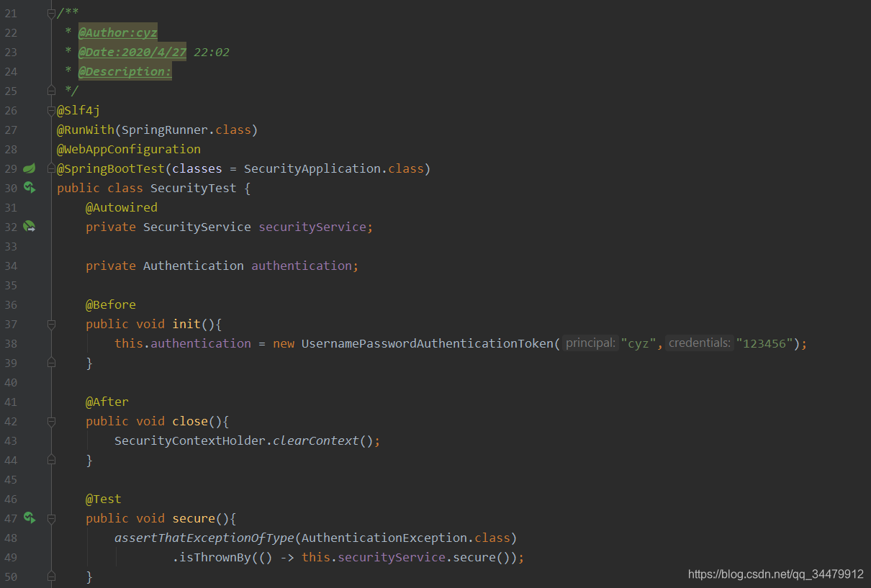Click SecurityContextHolder on line 43
This screenshot has width=871, height=588.
[x=190, y=440]
